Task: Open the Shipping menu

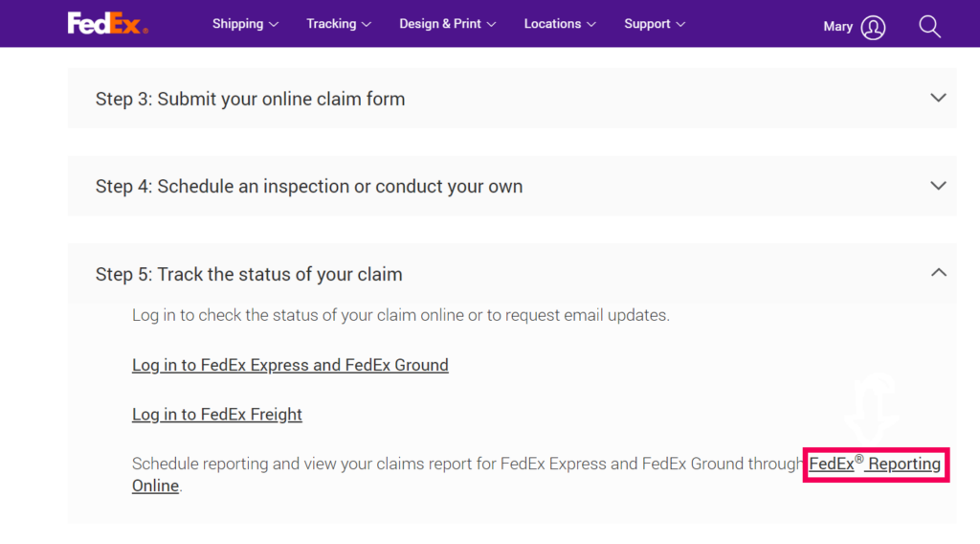Action: [245, 24]
